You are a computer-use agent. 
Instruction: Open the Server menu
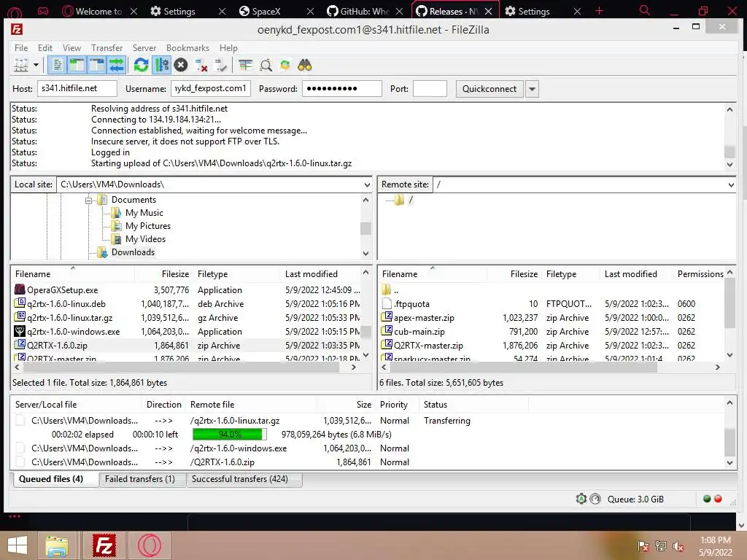coord(144,47)
